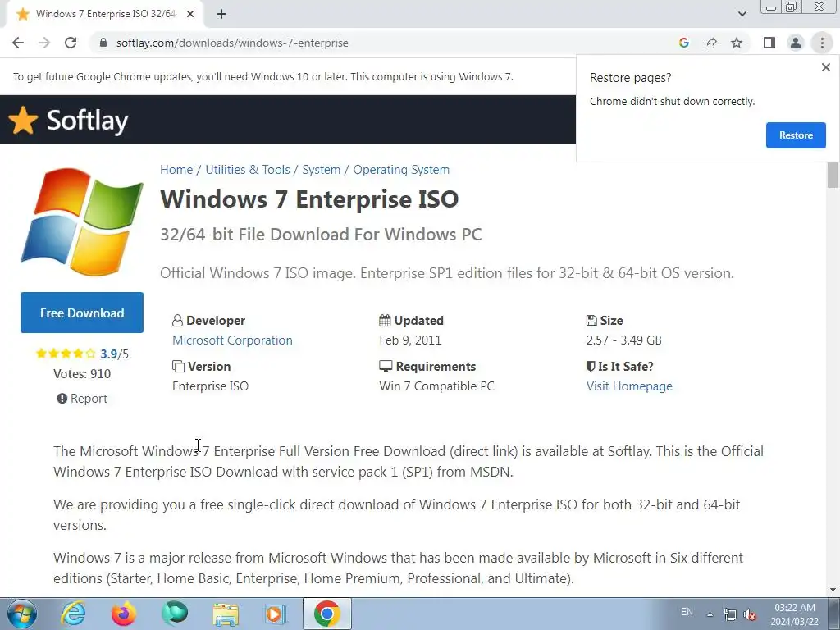Open the System breadcrumb link

pyautogui.click(x=321, y=170)
